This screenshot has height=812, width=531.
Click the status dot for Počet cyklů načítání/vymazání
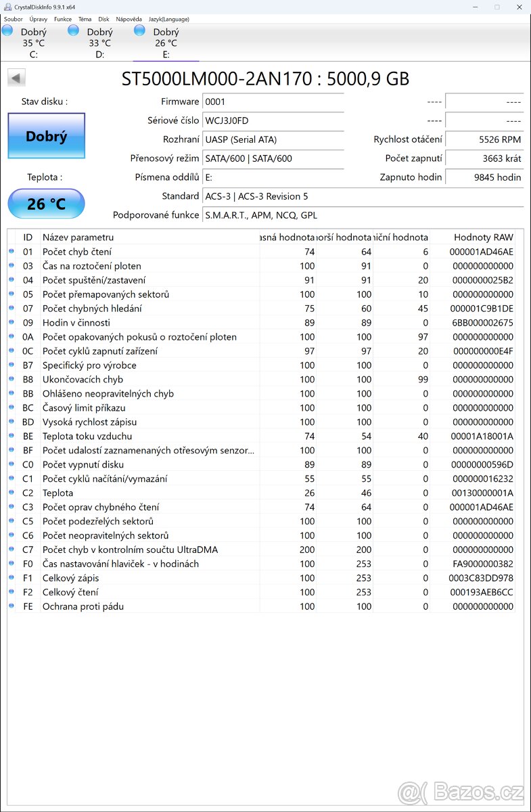(x=11, y=478)
